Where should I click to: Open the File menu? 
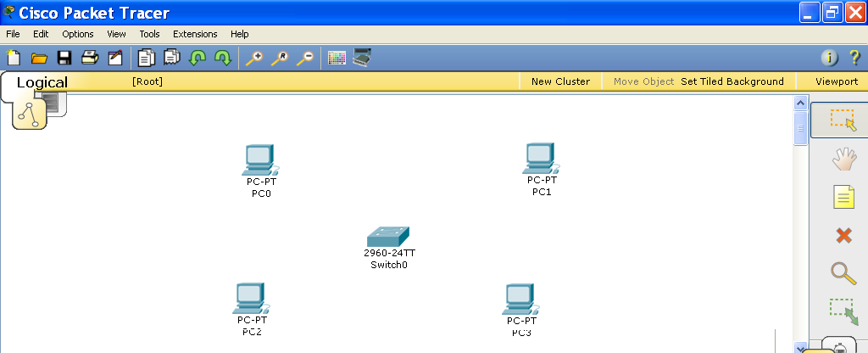(x=13, y=34)
